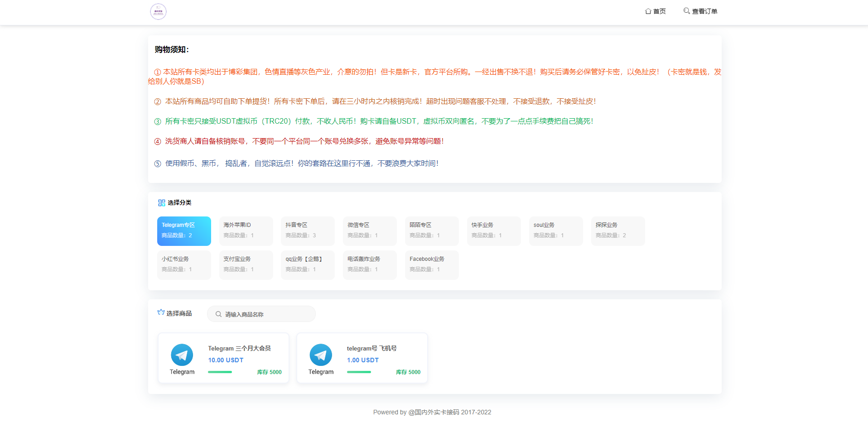Viewport: 868px width, 437px height.
Task: Click the home icon in the top navigation
Action: pyautogui.click(x=648, y=11)
